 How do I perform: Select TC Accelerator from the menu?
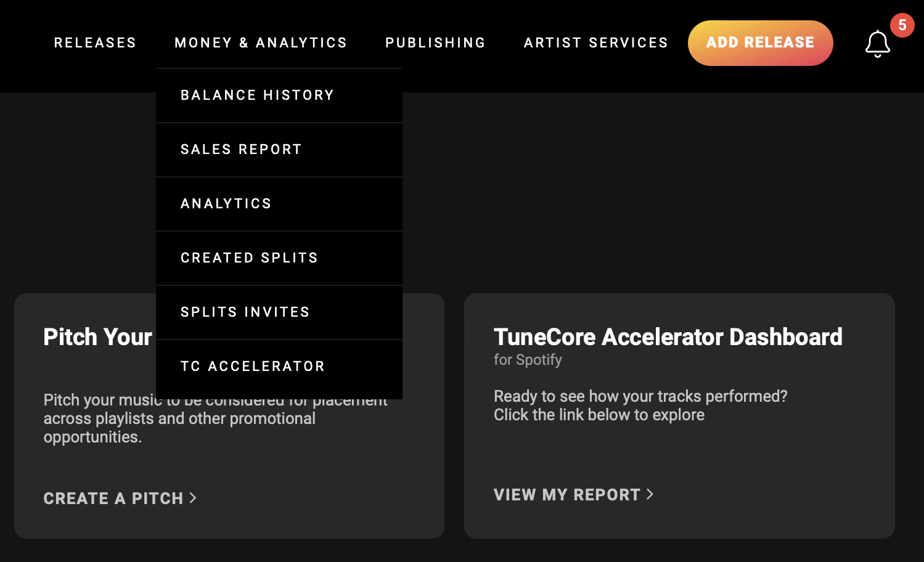pos(252,365)
